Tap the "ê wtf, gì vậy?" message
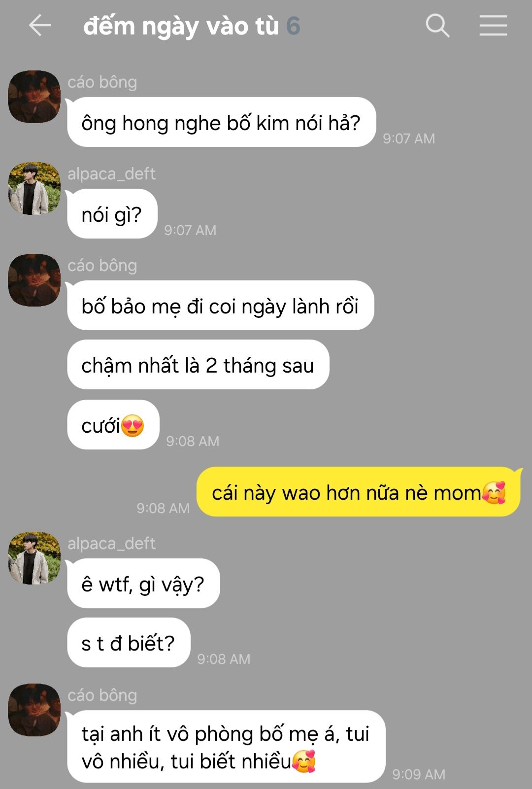Screen dimensions: 532x789 tap(143, 583)
